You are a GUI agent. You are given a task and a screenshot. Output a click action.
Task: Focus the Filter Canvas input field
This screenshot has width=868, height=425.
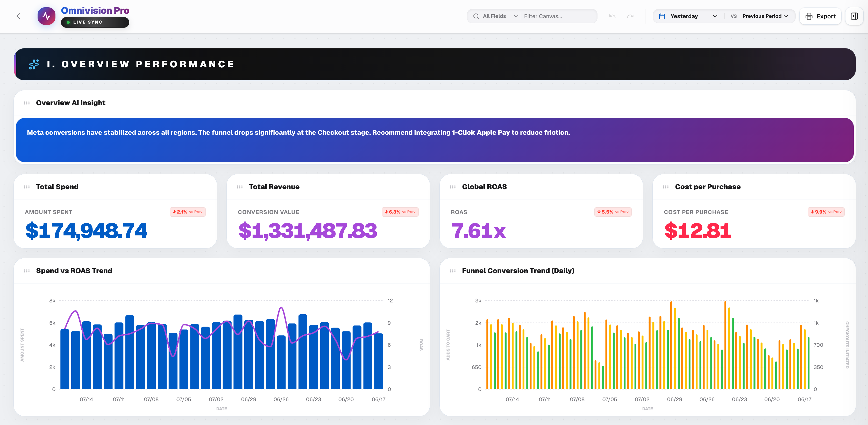click(558, 16)
